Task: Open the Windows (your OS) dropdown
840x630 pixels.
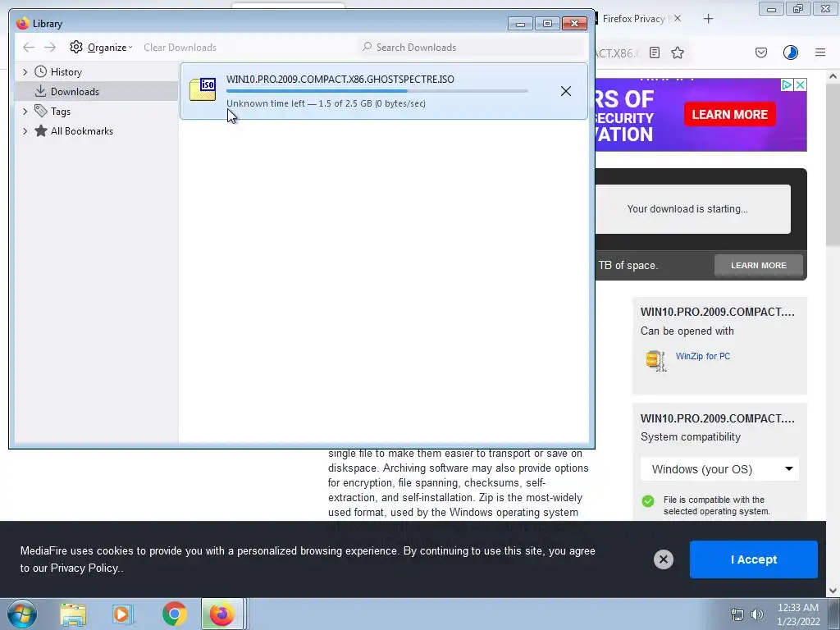Action: tap(719, 469)
